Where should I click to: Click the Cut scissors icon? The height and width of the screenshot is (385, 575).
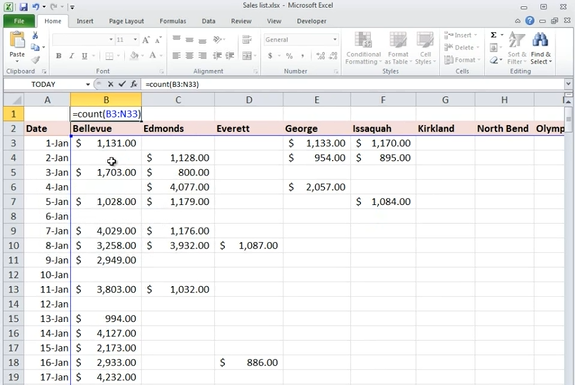(35, 36)
